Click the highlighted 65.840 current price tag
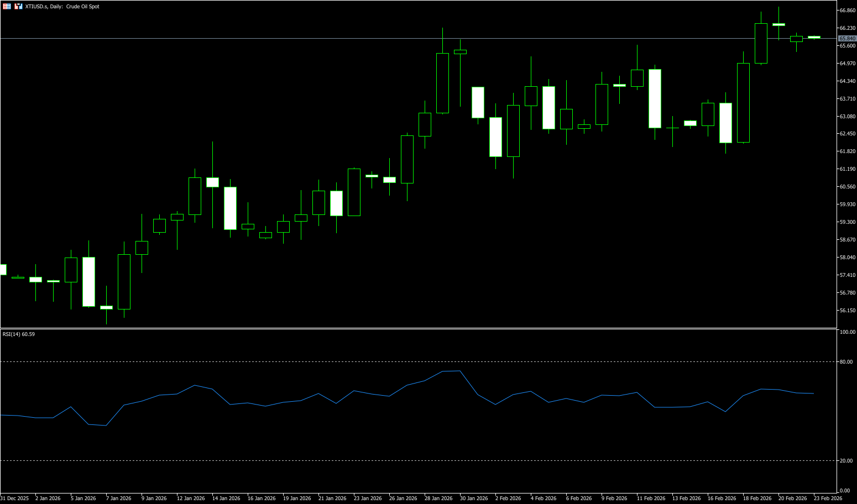This screenshot has width=857, height=504. point(846,39)
